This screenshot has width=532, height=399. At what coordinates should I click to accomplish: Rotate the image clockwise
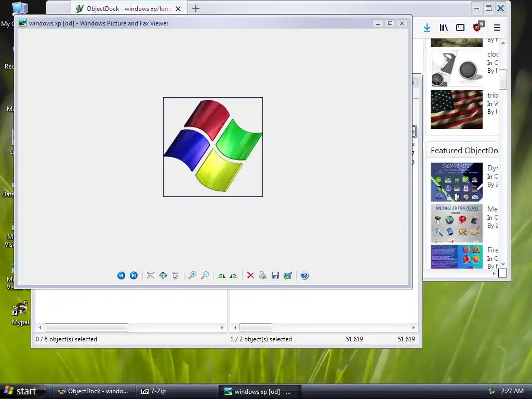(221, 275)
